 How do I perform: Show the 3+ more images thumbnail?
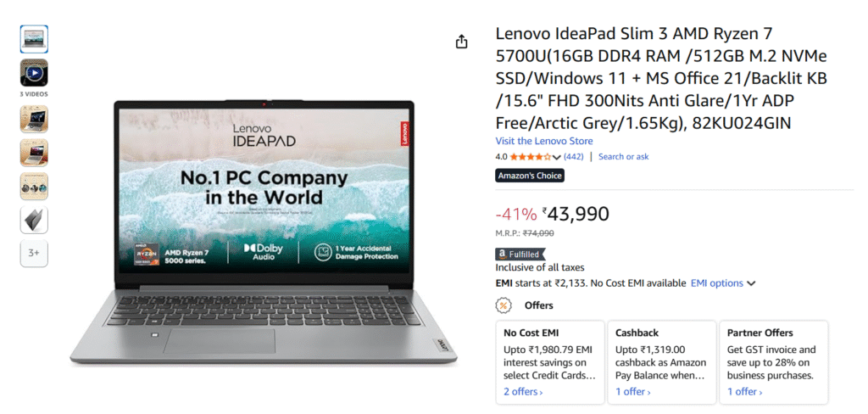(34, 253)
